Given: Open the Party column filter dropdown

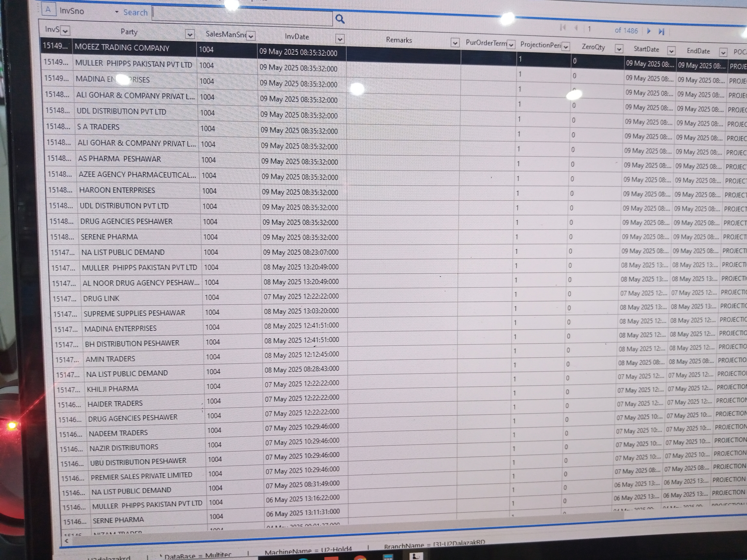Looking at the screenshot, I should (x=190, y=34).
